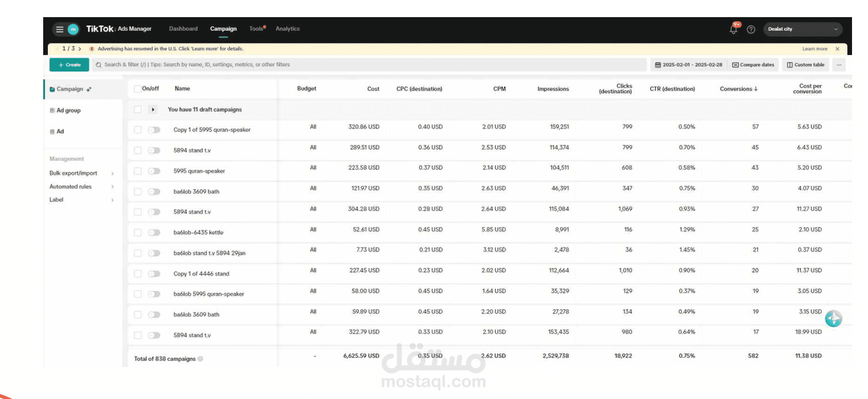The height and width of the screenshot is (399, 868).
Task: Click total cost 6,625.59 USD
Action: pyautogui.click(x=362, y=356)
